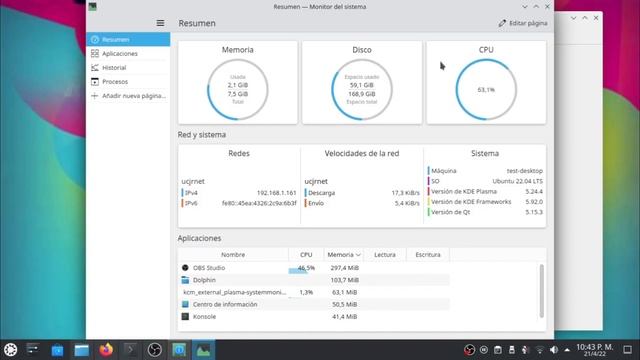Expand hidden system tray icons arrow
Viewport: 640px width, 360px height.
coord(567,350)
